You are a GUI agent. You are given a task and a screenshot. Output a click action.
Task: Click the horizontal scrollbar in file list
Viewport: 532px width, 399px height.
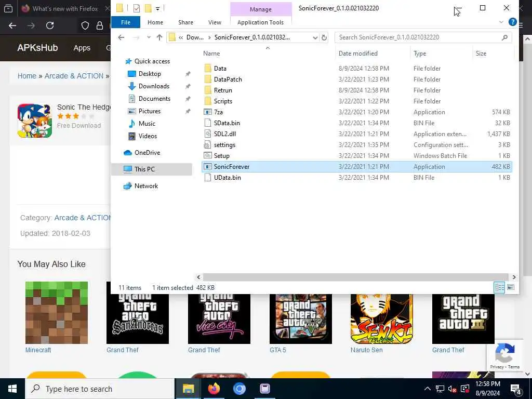356,277
